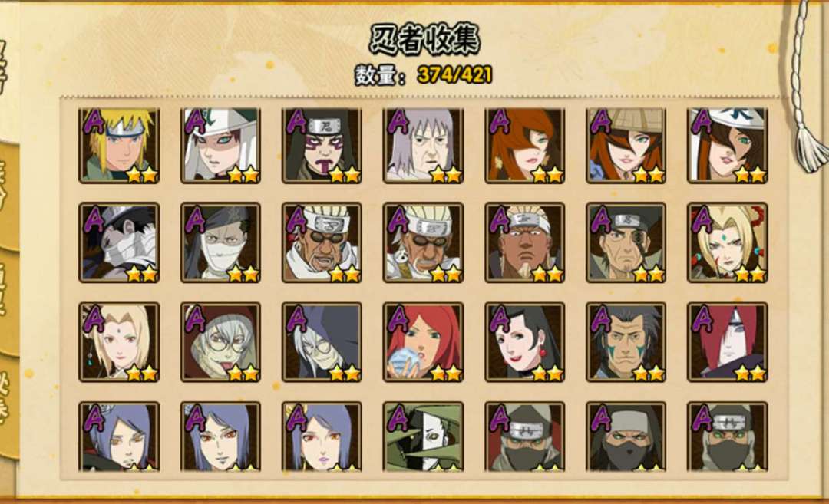Choose the blonde ninja with blood marks
Screen dimensions: 829x504
point(728,242)
